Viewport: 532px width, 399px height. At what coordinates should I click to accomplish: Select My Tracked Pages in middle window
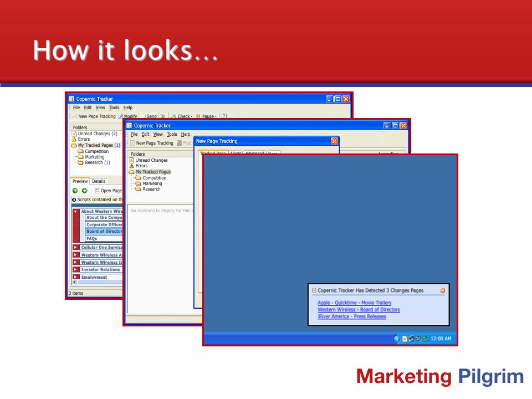click(x=150, y=172)
